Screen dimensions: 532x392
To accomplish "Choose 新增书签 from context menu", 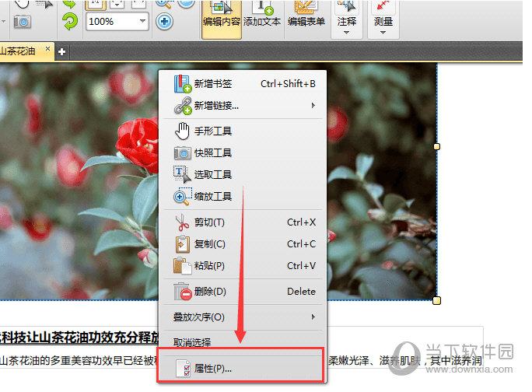I will [243, 84].
